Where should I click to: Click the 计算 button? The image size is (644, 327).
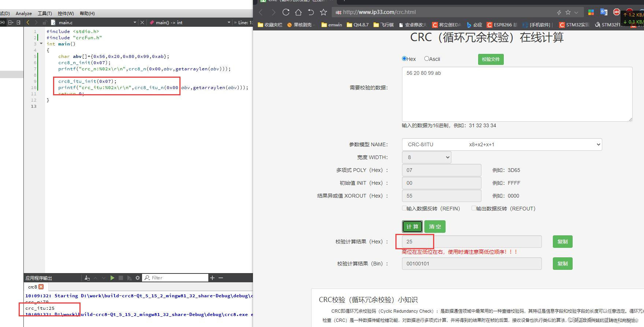click(412, 227)
